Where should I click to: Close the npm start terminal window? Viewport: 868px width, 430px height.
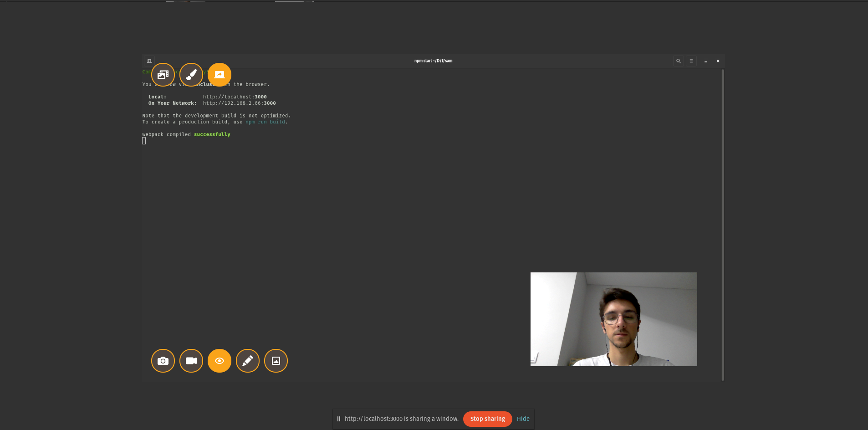click(718, 61)
